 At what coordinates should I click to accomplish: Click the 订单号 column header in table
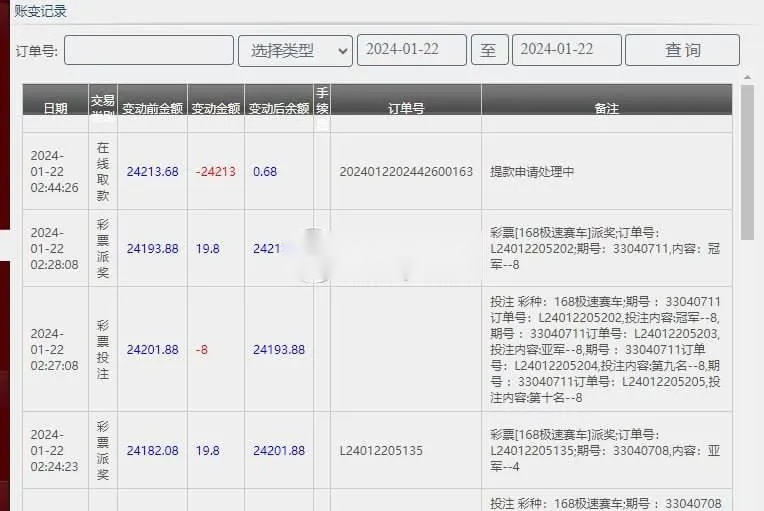(406, 108)
